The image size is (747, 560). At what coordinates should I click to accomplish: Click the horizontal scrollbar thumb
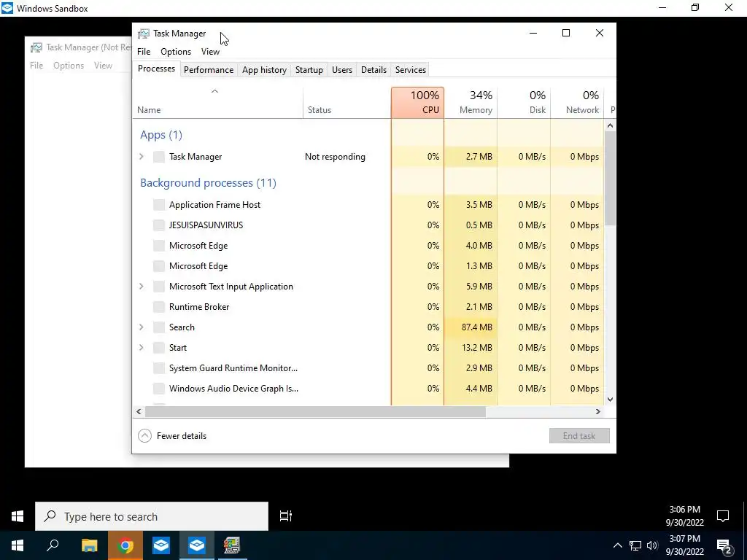[315, 411]
